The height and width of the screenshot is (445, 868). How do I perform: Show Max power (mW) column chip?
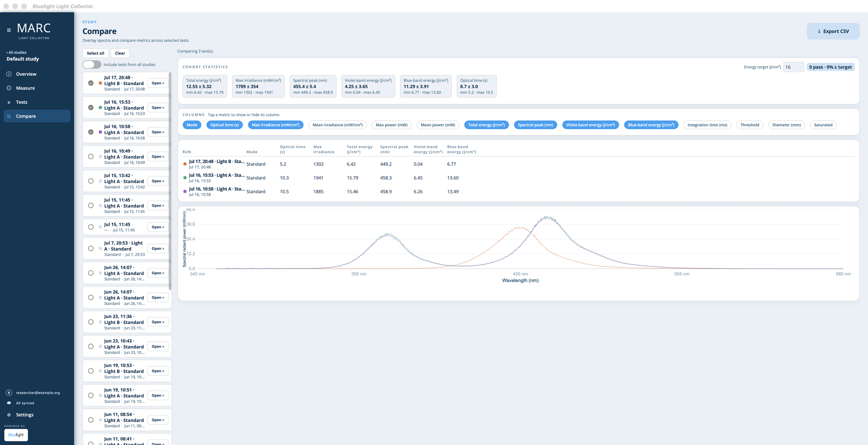pos(392,125)
